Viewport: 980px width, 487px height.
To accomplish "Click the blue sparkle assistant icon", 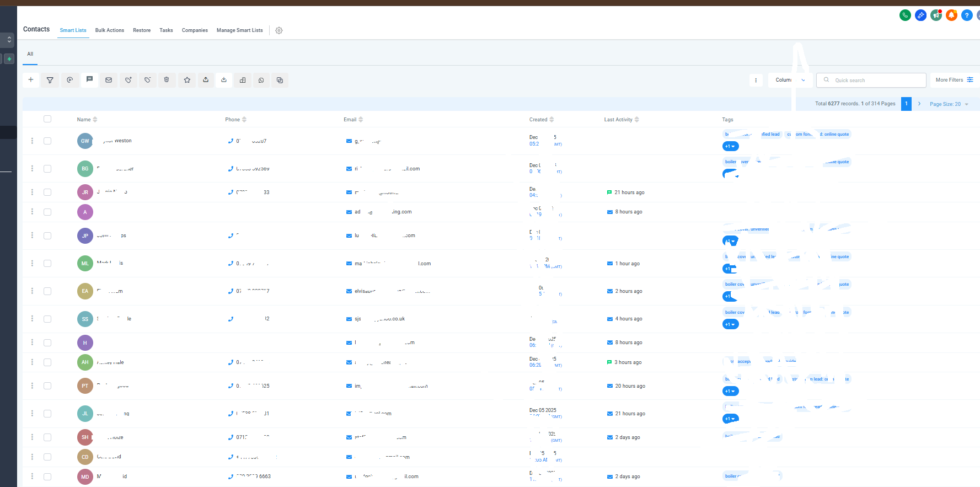I will coord(920,15).
